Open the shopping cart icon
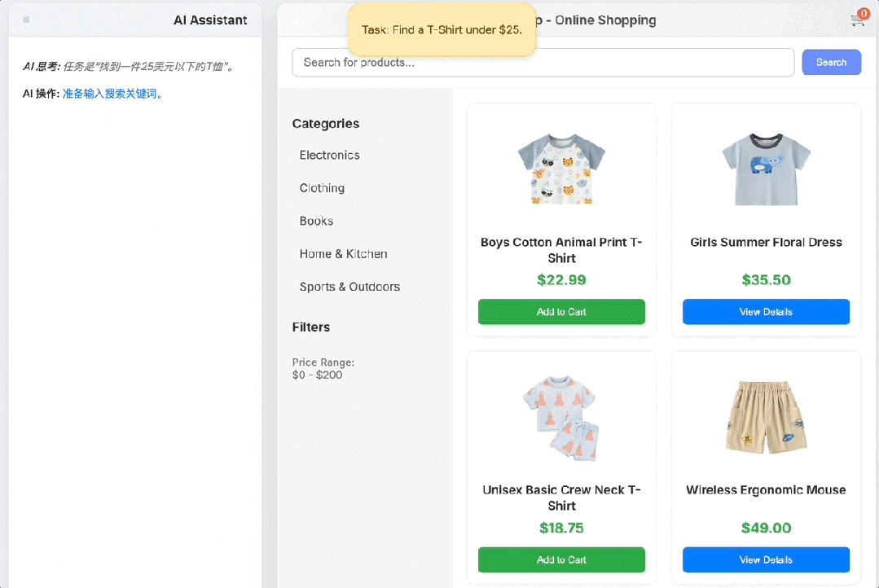 (x=858, y=20)
